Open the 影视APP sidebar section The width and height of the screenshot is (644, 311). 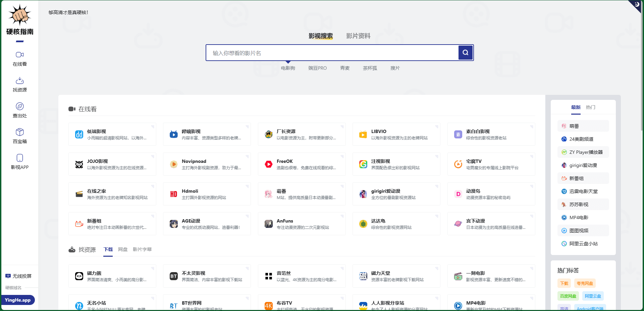click(19, 161)
